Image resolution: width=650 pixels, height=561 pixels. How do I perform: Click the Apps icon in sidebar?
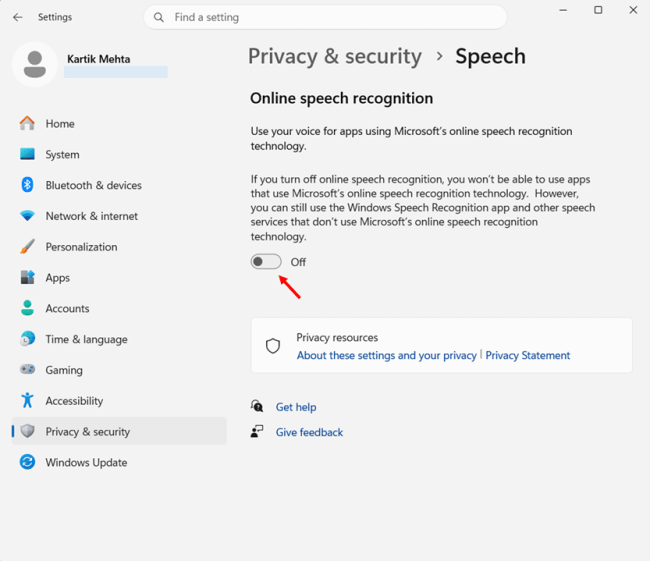tap(27, 277)
